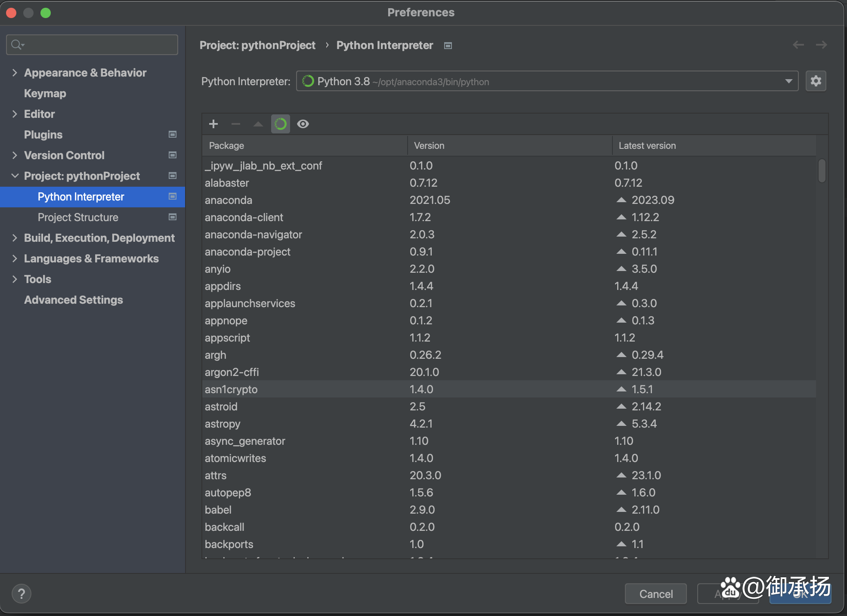The height and width of the screenshot is (616, 847).
Task: Click upgrade arrow for anyio 3.5.0
Action: [x=621, y=269]
